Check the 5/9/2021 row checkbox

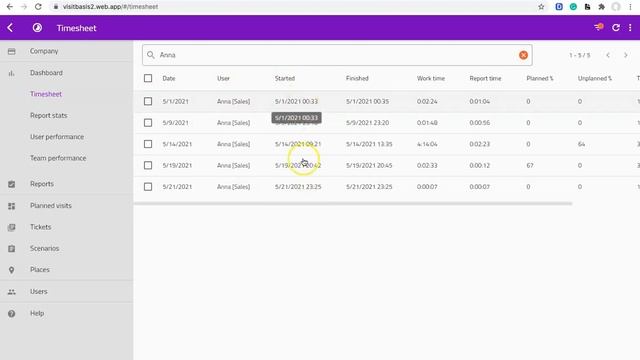[148, 122]
